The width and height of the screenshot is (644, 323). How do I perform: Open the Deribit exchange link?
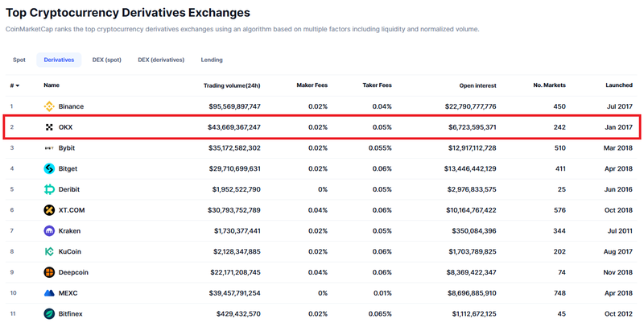(x=69, y=189)
